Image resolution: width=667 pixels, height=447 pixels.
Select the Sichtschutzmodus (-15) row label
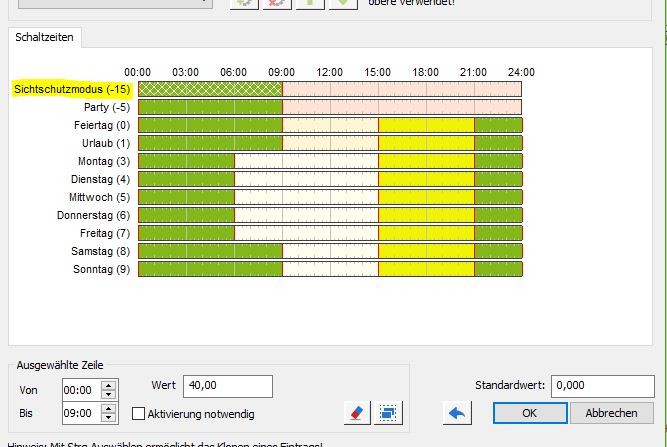pyautogui.click(x=72, y=89)
